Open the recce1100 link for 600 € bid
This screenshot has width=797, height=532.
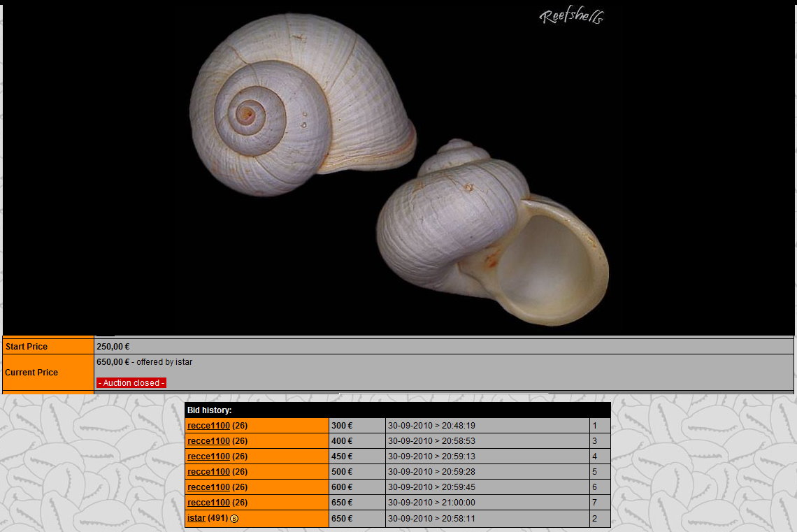(x=208, y=487)
